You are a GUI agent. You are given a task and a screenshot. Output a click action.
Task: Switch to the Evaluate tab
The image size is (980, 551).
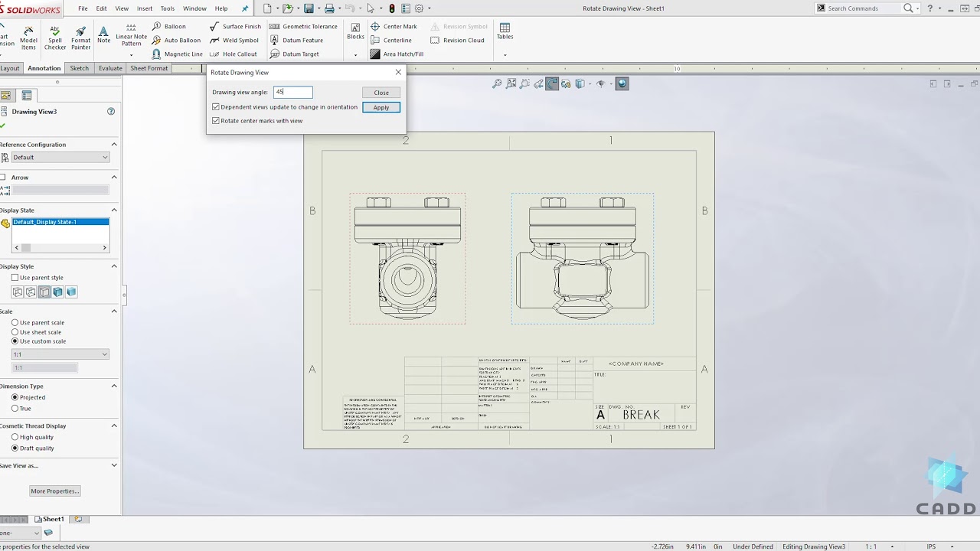point(110,68)
